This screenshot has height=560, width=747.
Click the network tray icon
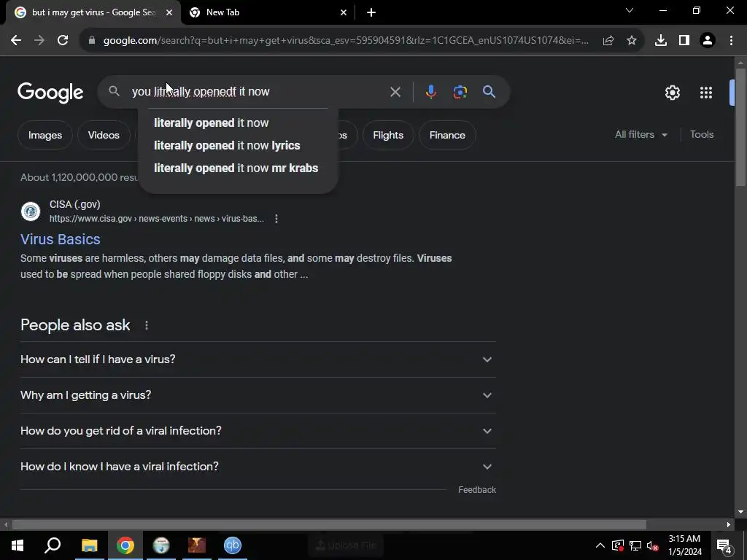pos(635,545)
